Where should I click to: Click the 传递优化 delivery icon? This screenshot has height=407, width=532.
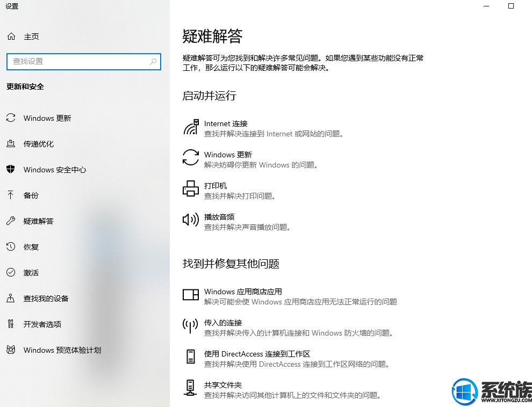click(x=11, y=144)
